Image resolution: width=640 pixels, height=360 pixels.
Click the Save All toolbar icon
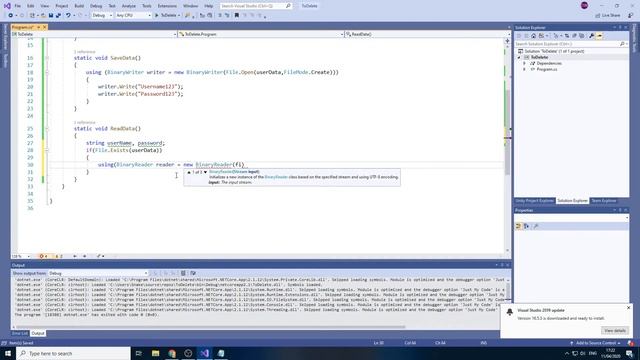tap(58, 16)
